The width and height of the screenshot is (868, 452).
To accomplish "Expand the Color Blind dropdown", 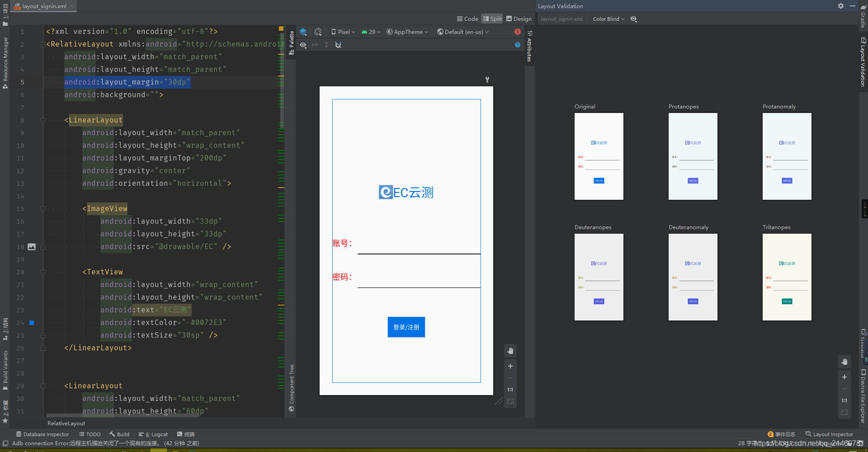I will (x=609, y=19).
